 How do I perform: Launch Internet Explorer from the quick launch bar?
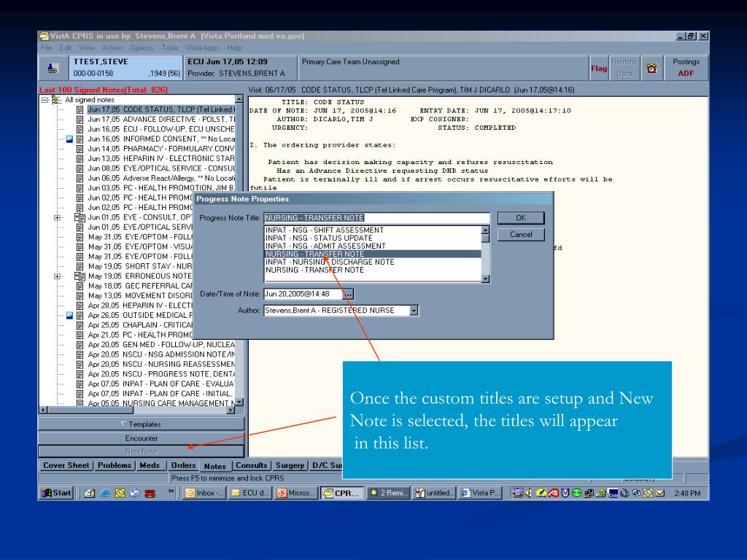pos(105,494)
